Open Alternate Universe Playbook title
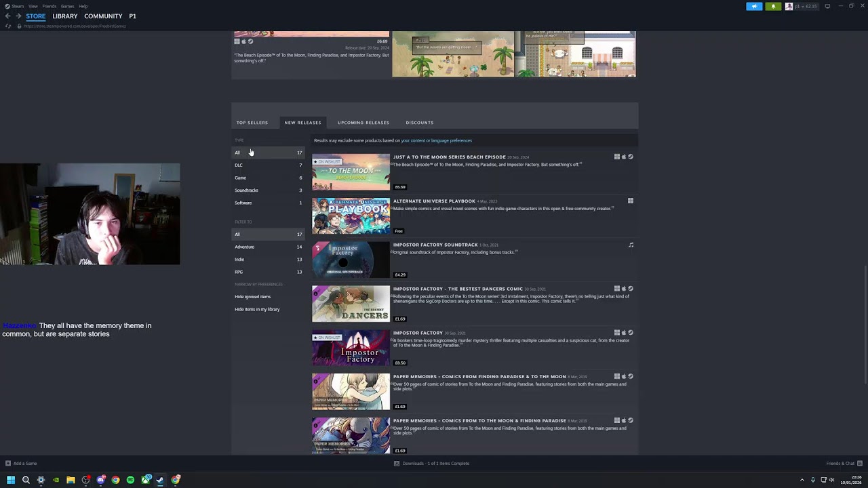Screen dimensions: 868x488 (x=434, y=201)
